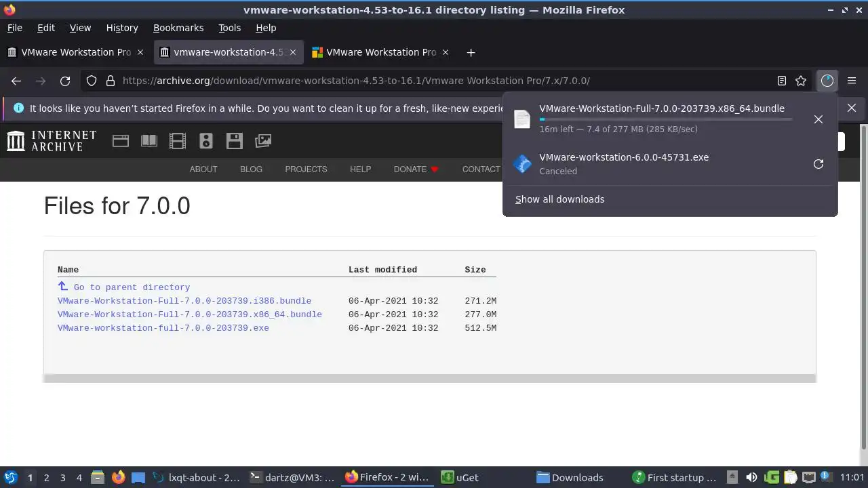
Task: Close the first VMware Workstation Pro tab
Action: pos(140,52)
